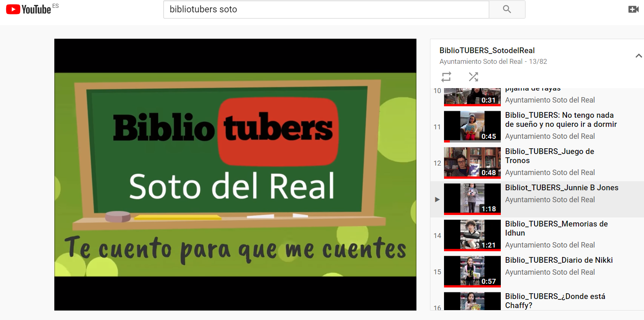The width and height of the screenshot is (644, 320).
Task: Select the Biblio_TUBERS_Juego de Tronos video
Action: [x=549, y=156]
